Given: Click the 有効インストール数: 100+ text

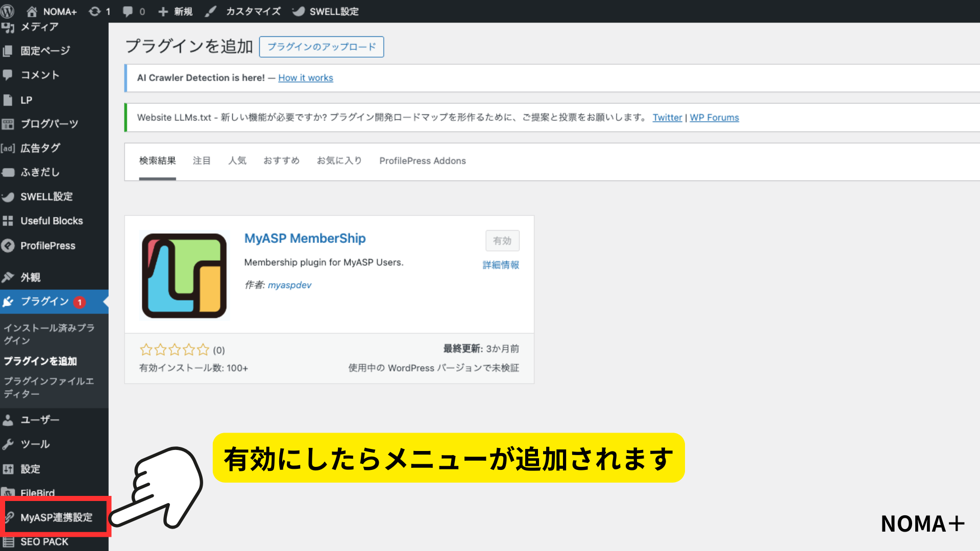Looking at the screenshot, I should (x=193, y=368).
